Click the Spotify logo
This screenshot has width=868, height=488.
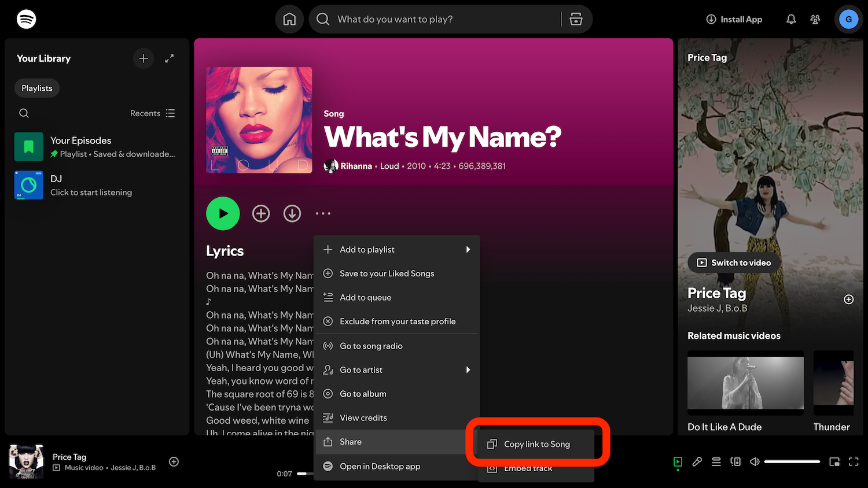point(27,19)
